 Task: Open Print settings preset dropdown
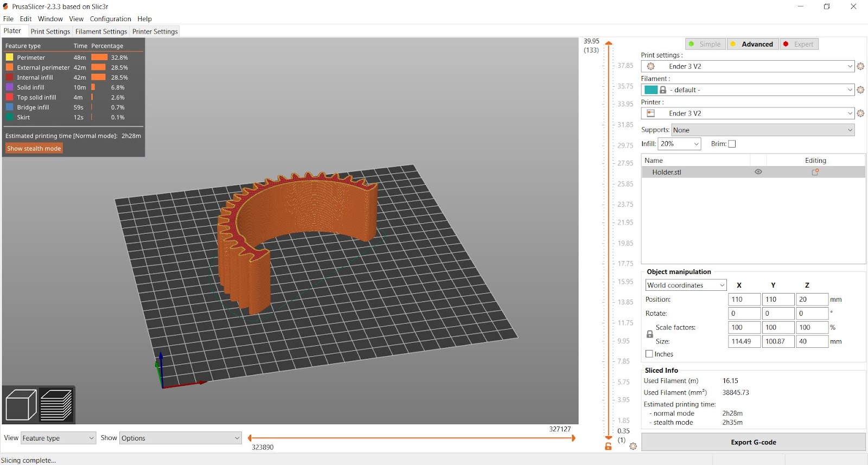point(748,66)
